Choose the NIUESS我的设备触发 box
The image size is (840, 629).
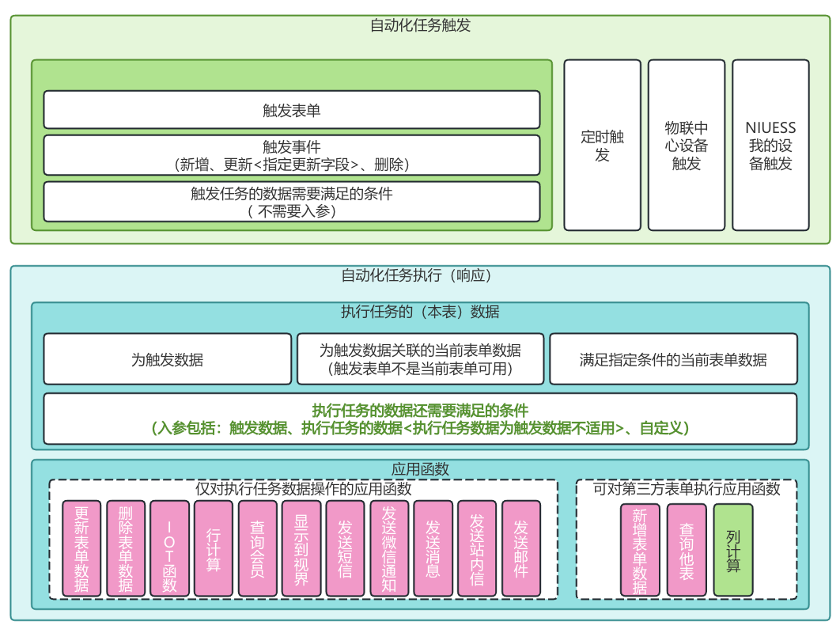click(770, 146)
